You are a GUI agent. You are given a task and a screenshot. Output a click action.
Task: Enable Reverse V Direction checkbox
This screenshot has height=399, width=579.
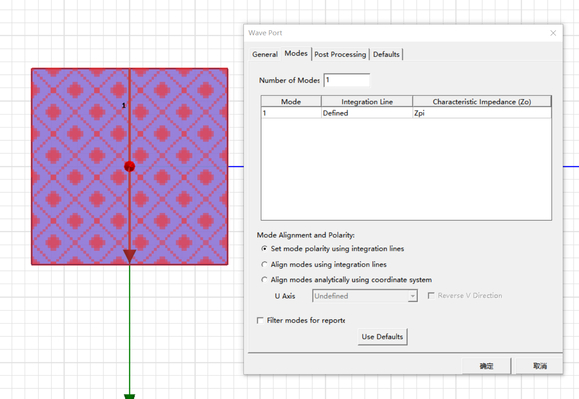[431, 296]
